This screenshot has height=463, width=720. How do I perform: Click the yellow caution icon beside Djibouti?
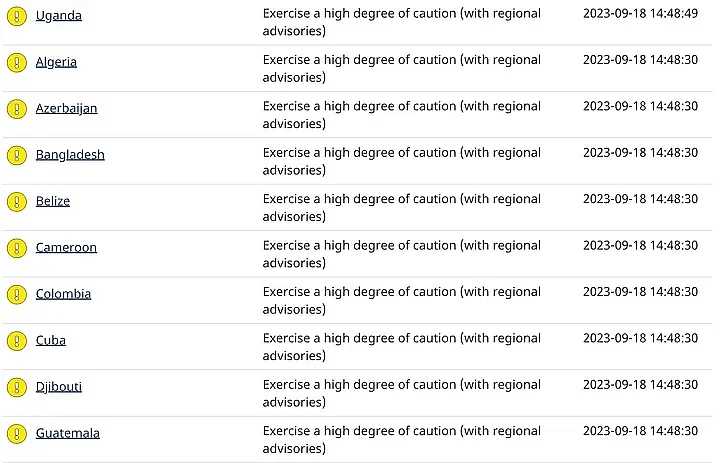[x=16, y=386]
